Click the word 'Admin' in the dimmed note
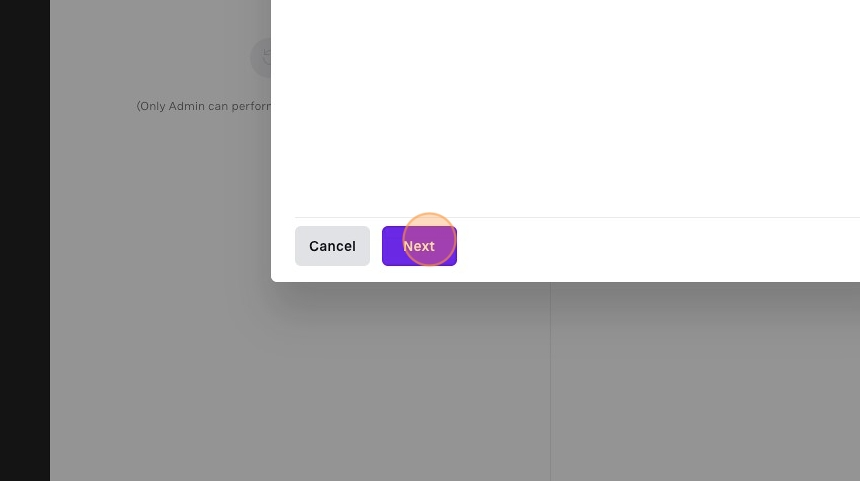Viewport: 860px width, 481px height. (186, 106)
